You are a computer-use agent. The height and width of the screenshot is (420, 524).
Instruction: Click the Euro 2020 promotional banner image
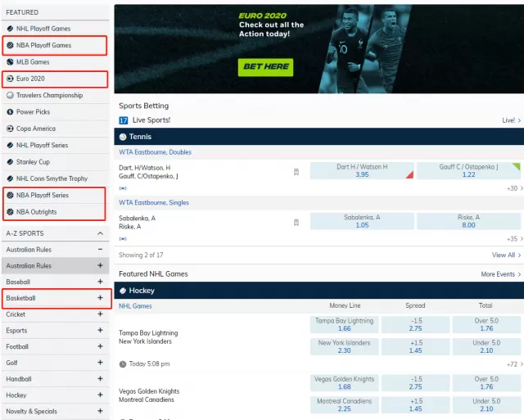(319, 49)
